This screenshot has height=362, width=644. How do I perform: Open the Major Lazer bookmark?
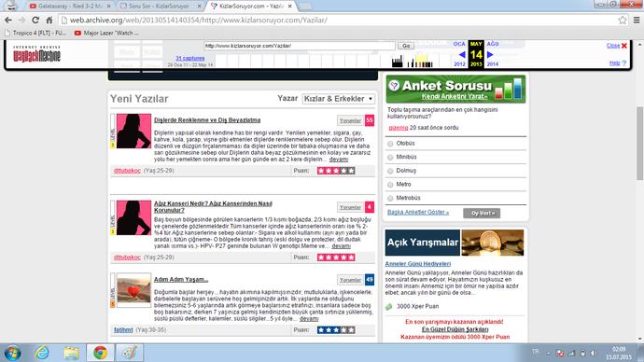106,33
